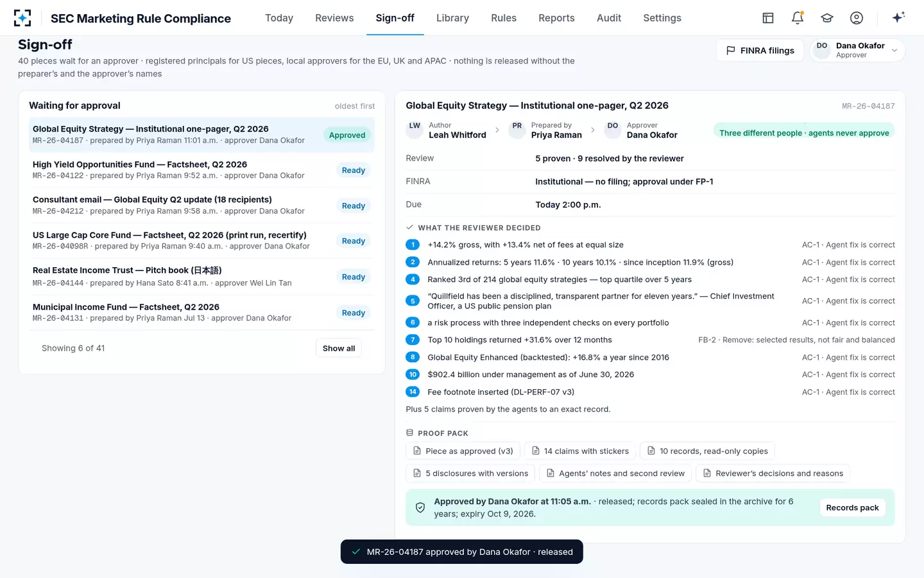Open the Settings tab
Image resolution: width=924 pixels, height=578 pixels.
[x=662, y=18]
